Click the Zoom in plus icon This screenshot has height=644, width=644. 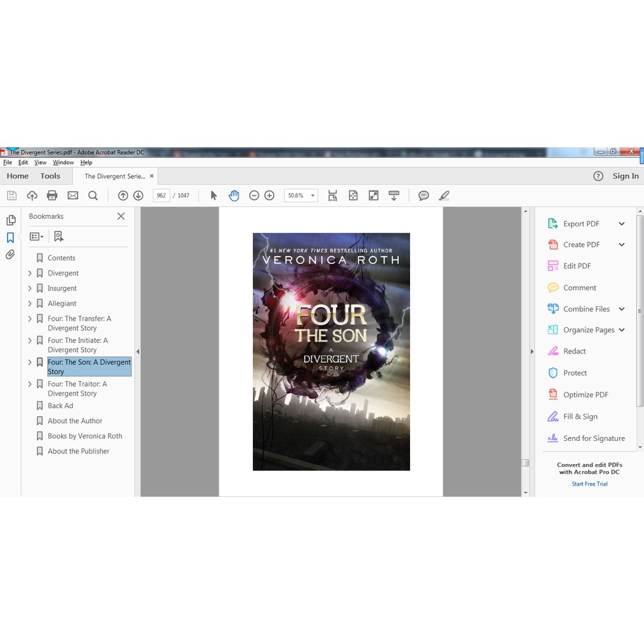[x=269, y=196]
